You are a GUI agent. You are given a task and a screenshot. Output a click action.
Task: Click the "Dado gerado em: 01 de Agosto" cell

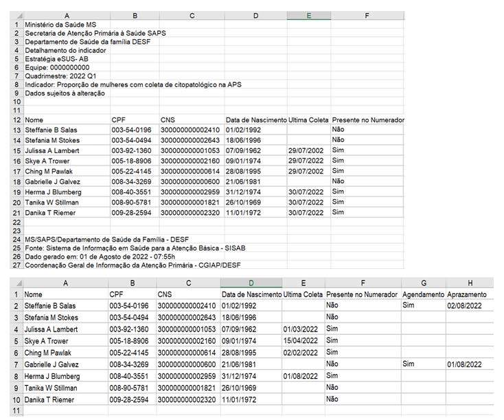(96, 255)
